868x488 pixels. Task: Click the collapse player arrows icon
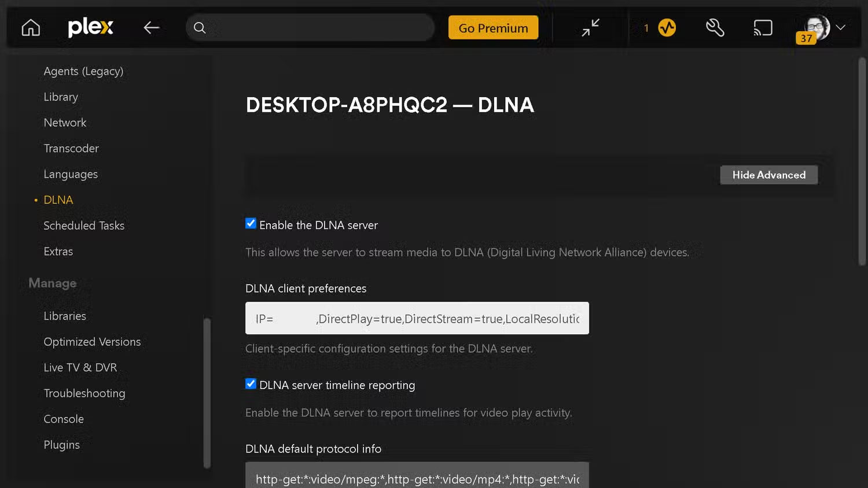coord(591,27)
